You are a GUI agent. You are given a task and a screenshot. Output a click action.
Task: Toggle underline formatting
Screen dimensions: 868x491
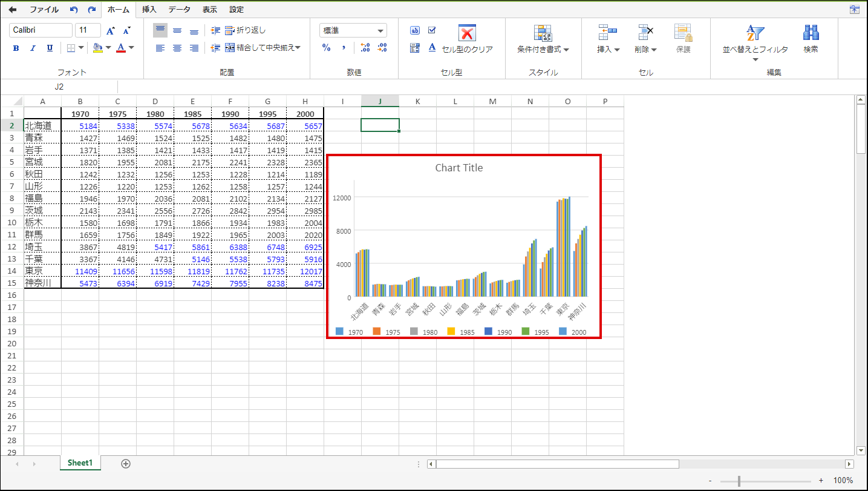point(50,48)
